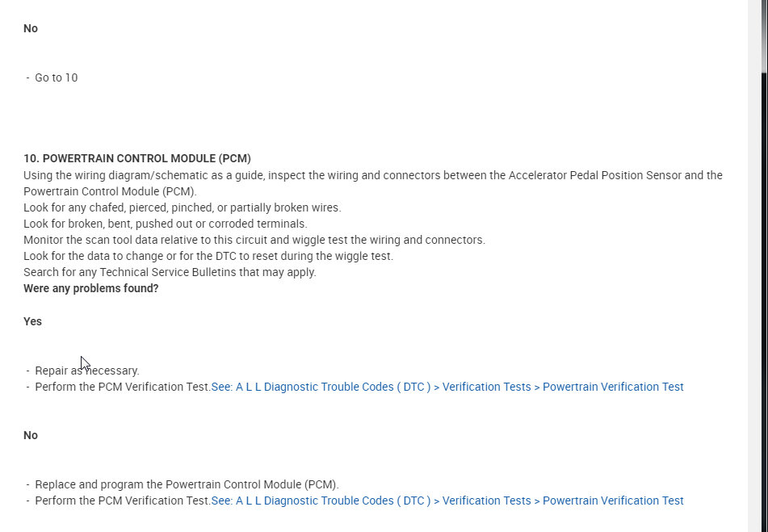Image resolution: width=768 pixels, height=532 pixels.
Task: Click the 'Repair as necessary.' step
Action: pos(87,371)
